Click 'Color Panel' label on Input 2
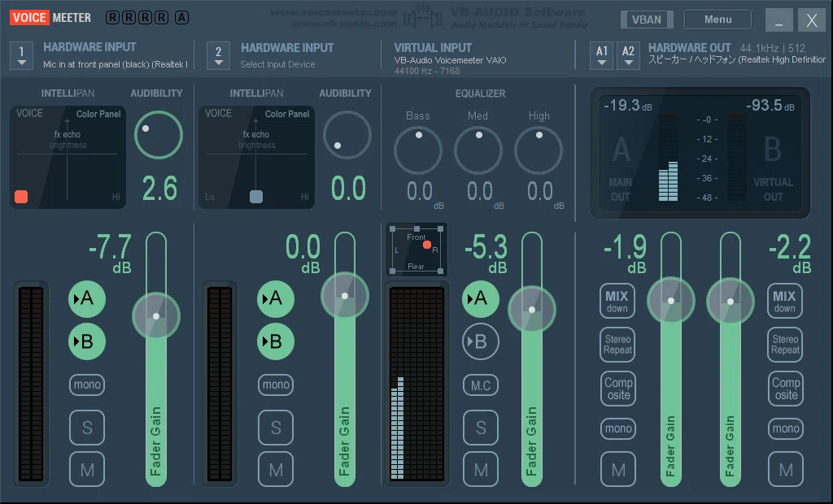This screenshot has height=504, width=833. [x=287, y=114]
